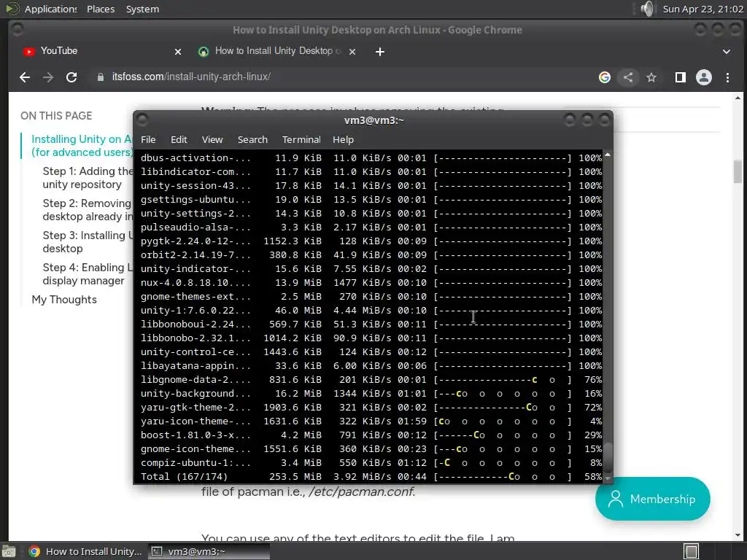
Task: Click the volume speaker icon
Action: point(647,9)
